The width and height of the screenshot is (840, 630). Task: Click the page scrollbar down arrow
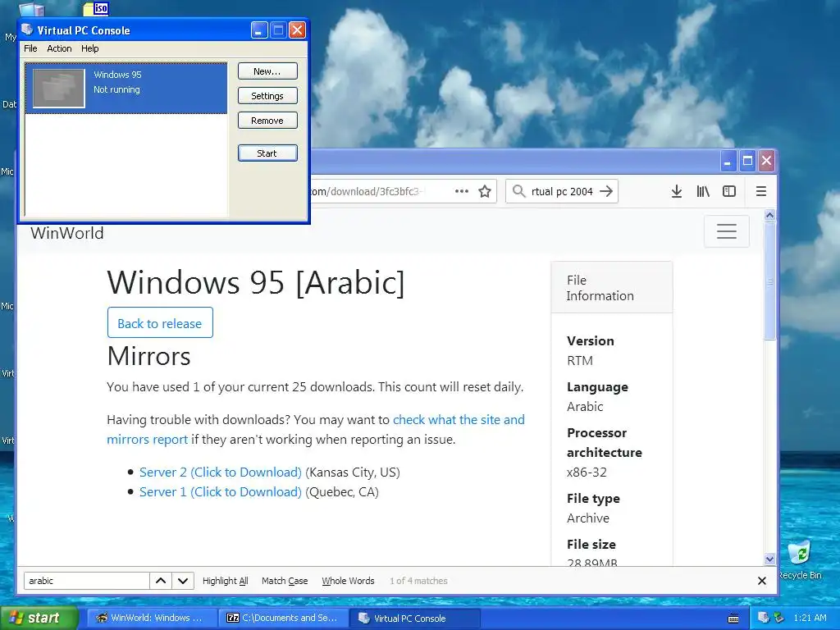pyautogui.click(x=769, y=559)
